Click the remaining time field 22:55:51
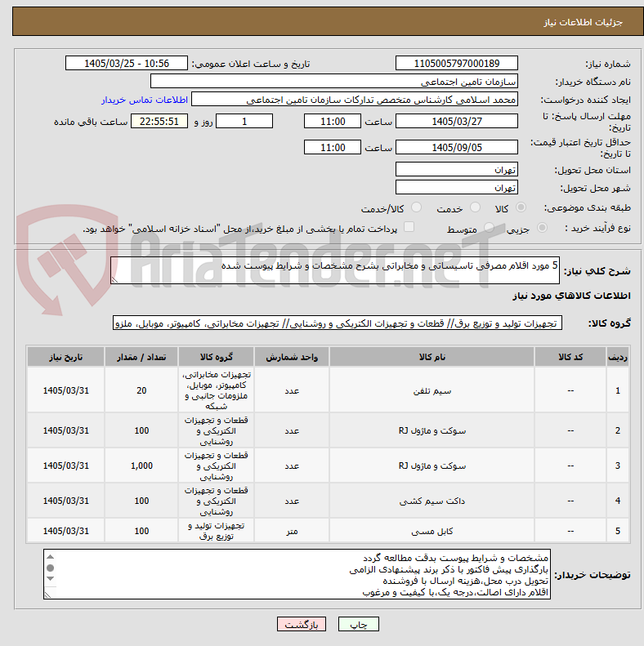Image resolution: width=644 pixels, height=646 pixels. tap(159, 122)
